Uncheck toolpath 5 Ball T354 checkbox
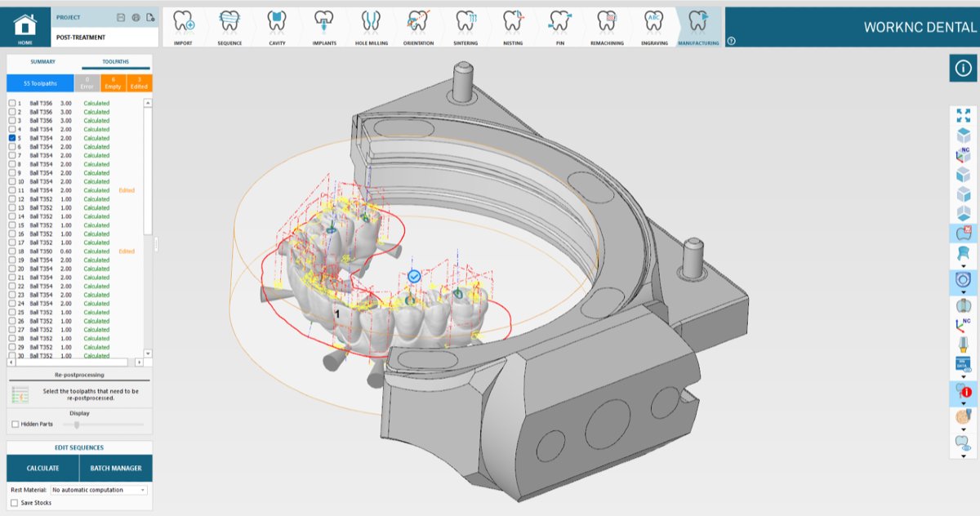The width and height of the screenshot is (980, 516). pos(11,138)
